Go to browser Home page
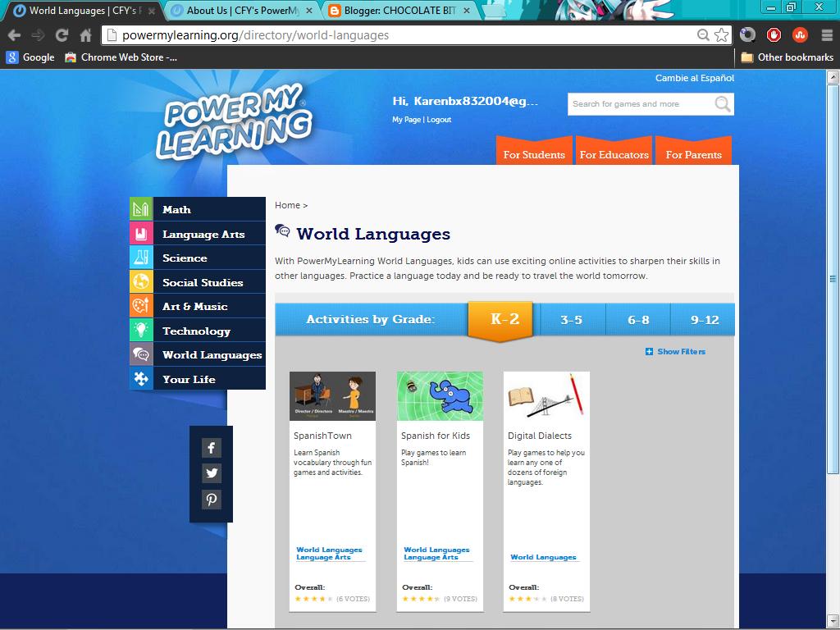 [85, 35]
